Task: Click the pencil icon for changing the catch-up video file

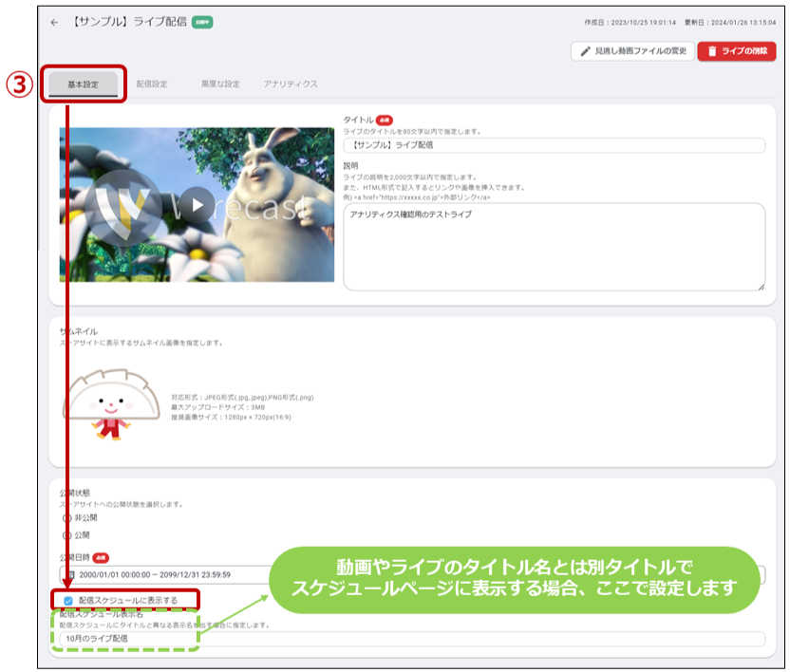Action: 587,51
